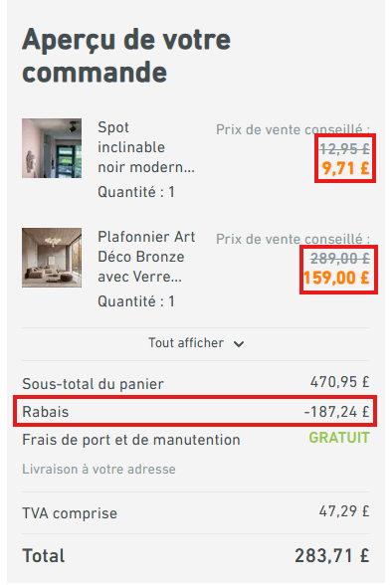Click Frais de port et de manutention

pyautogui.click(x=131, y=440)
